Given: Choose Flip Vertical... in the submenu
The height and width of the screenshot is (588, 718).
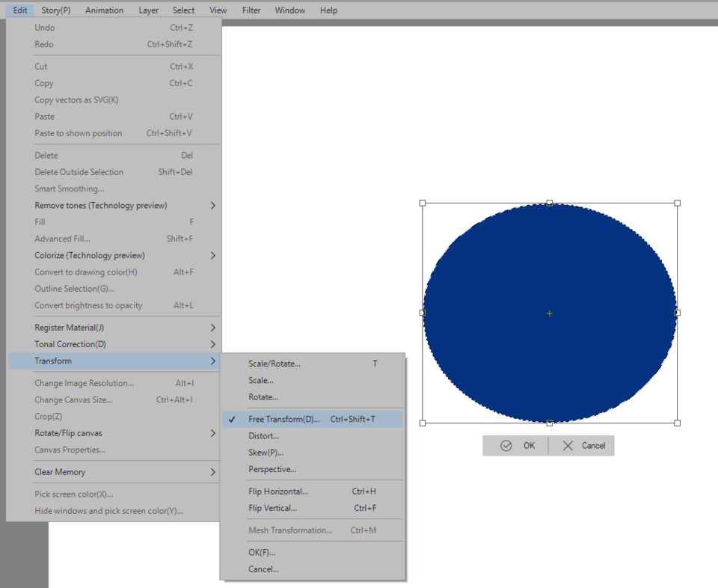Looking at the screenshot, I should [313, 508].
